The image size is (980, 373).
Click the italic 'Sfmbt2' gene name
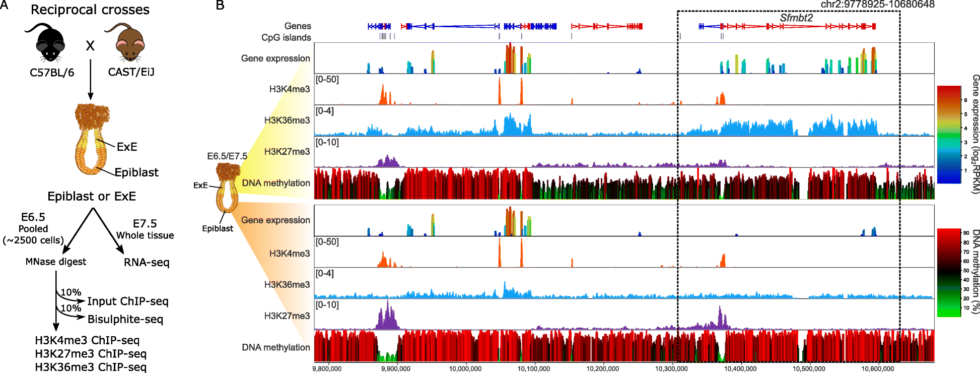[797, 18]
